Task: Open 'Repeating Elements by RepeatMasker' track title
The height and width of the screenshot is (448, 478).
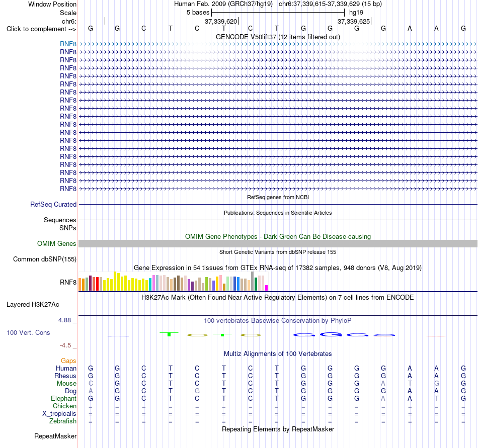Action: click(278, 429)
